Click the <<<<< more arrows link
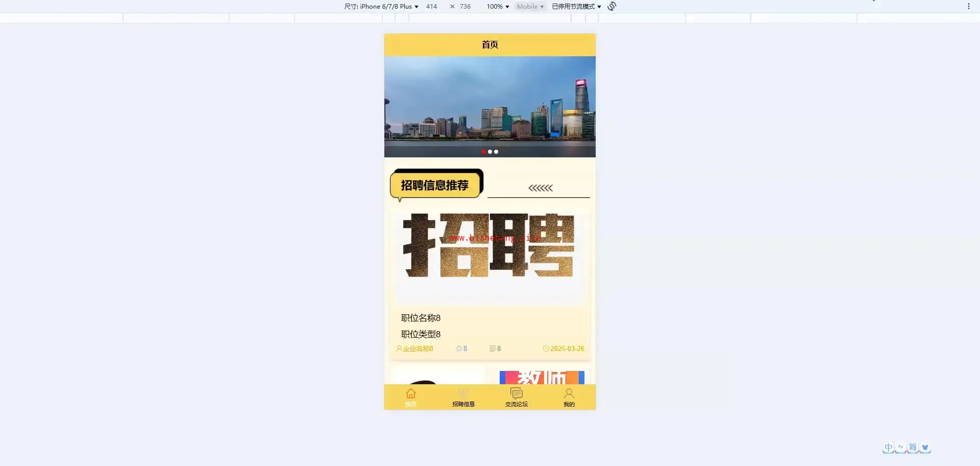The height and width of the screenshot is (466, 980). (541, 188)
